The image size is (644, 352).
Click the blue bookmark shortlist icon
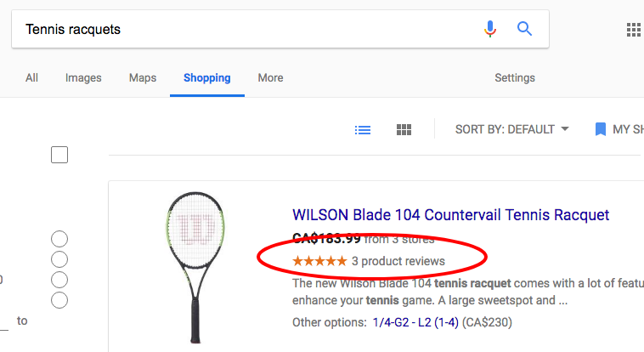point(601,129)
